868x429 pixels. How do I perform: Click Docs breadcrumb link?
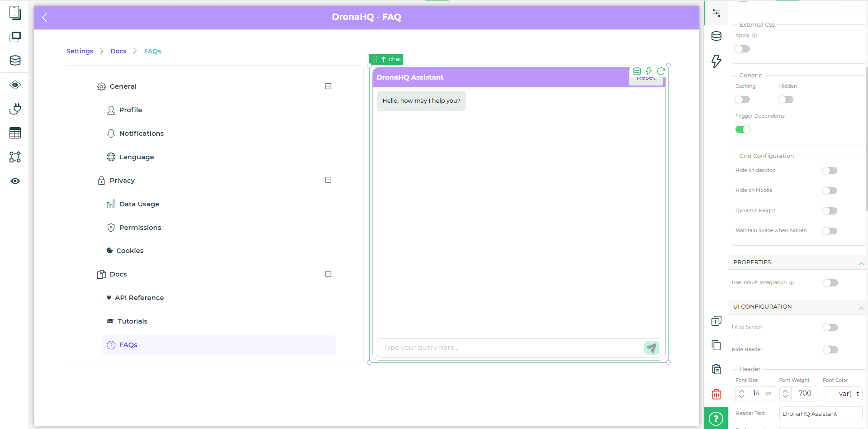[119, 51]
